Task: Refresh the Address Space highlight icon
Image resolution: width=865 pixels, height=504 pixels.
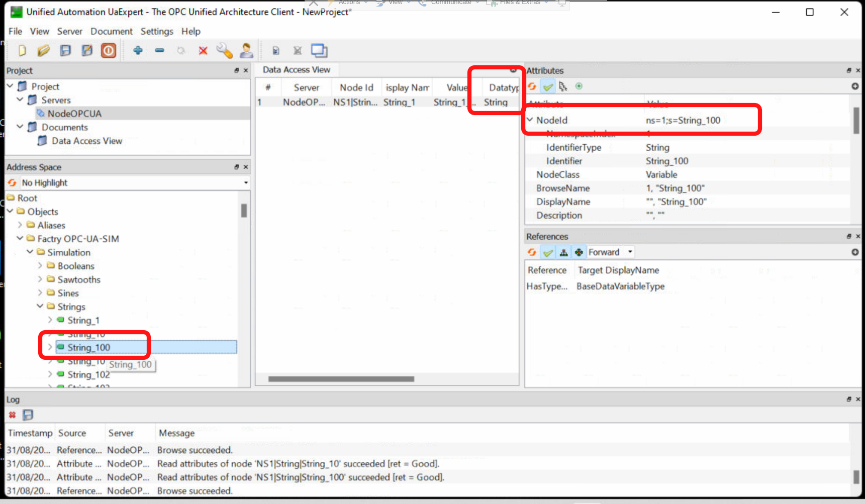Action: pyautogui.click(x=12, y=183)
